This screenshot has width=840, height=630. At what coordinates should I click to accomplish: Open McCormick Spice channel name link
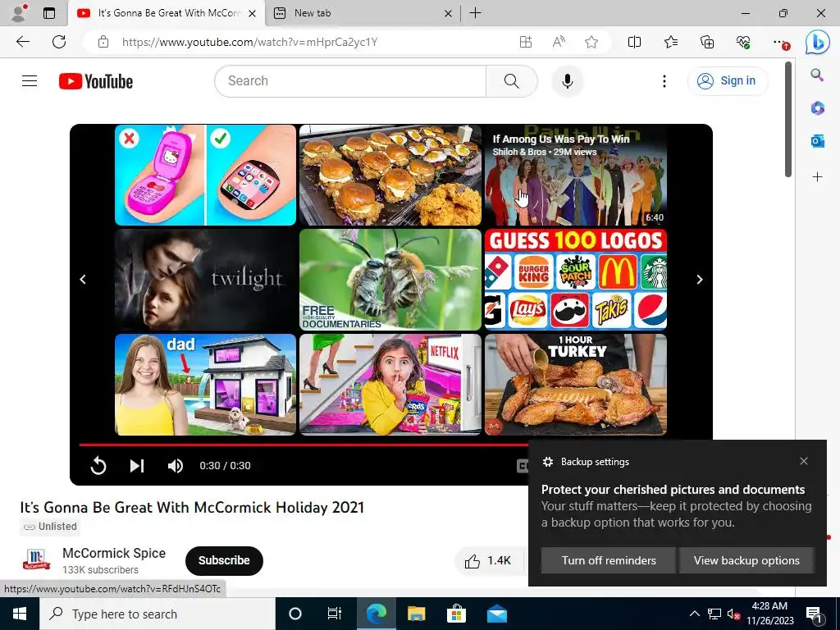point(114,554)
